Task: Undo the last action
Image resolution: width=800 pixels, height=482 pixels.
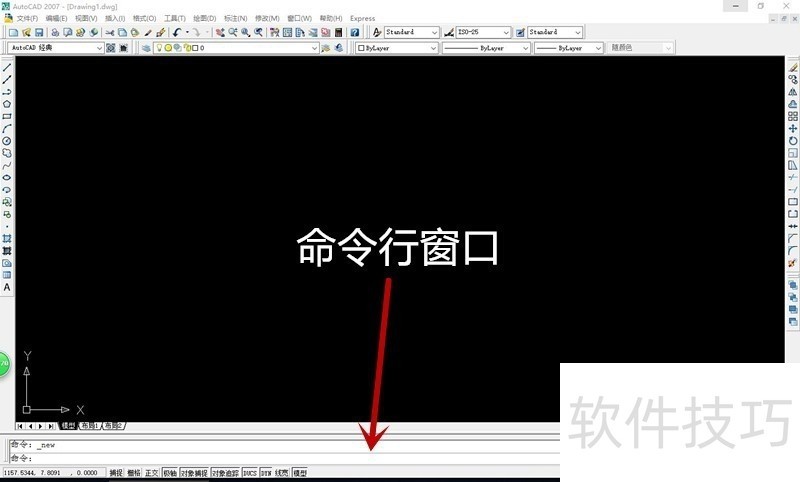Action: click(177, 32)
